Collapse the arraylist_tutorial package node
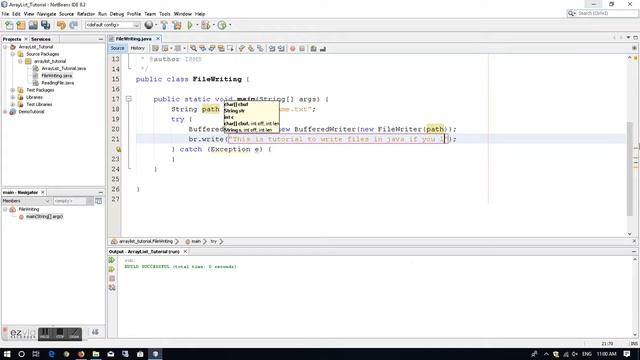This screenshot has height=360, width=640. (x=20, y=61)
